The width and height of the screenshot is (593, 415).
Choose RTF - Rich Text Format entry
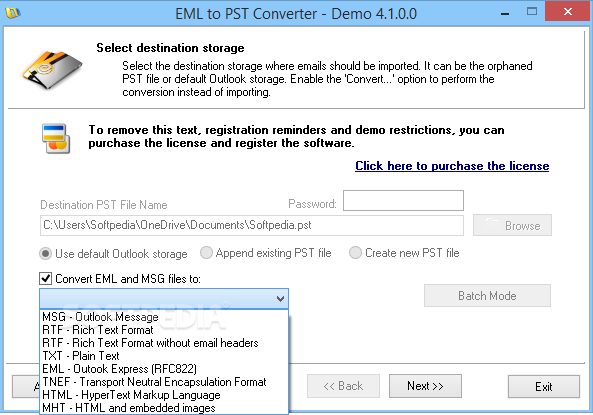click(164, 330)
